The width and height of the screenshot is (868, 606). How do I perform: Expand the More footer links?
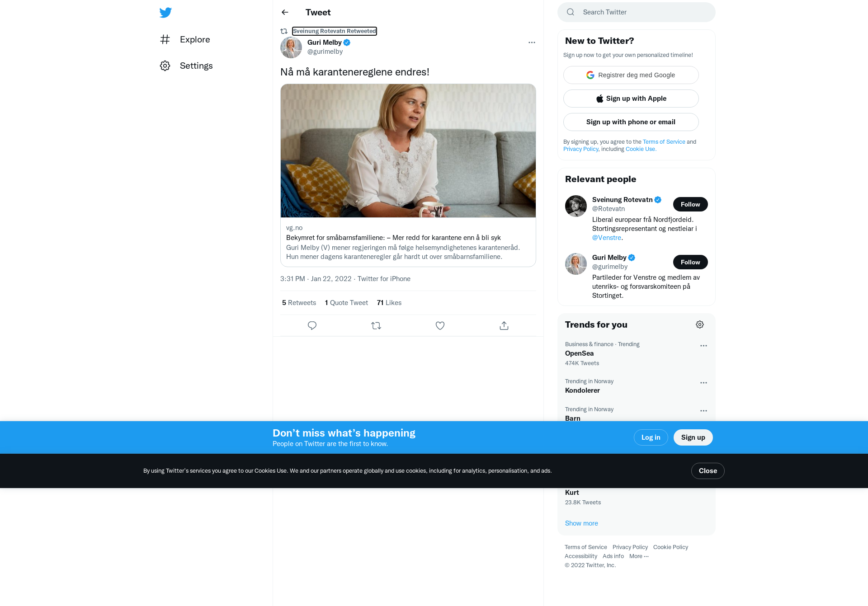[639, 556]
